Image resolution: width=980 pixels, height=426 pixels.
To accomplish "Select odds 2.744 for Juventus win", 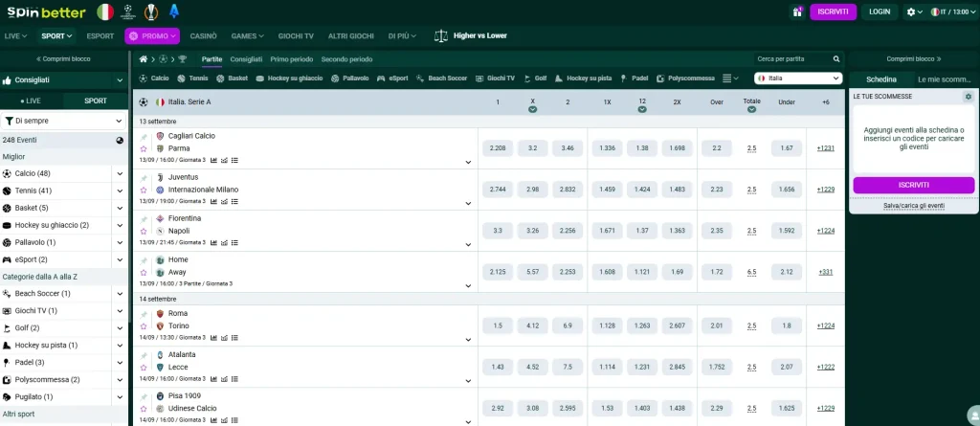I will 498,190.
